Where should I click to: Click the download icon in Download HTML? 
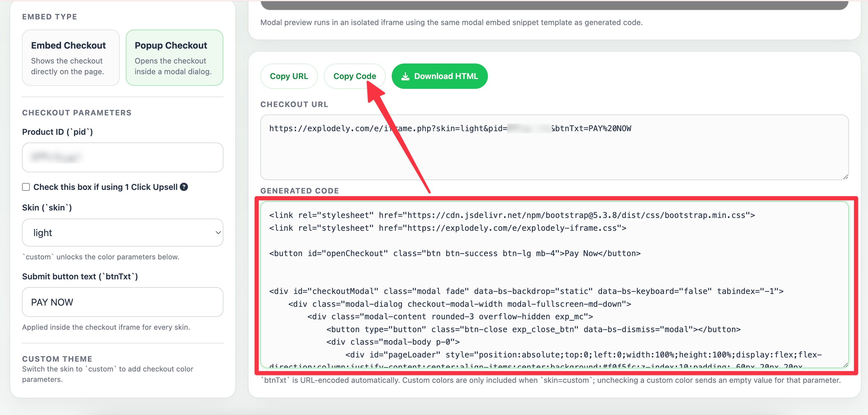coord(405,77)
